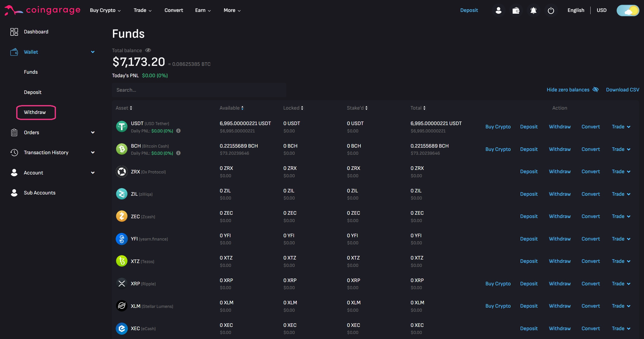Sort by Total column
Viewport: 644px width, 339px height.
(x=418, y=108)
